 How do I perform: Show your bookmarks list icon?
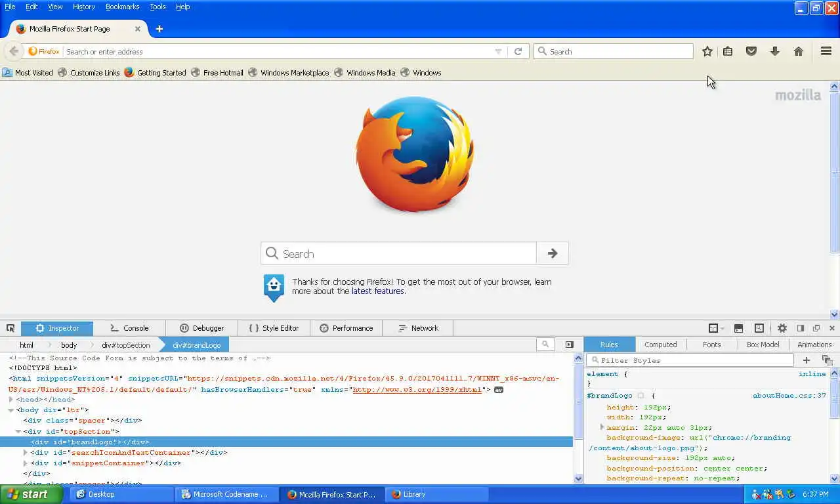click(x=728, y=51)
